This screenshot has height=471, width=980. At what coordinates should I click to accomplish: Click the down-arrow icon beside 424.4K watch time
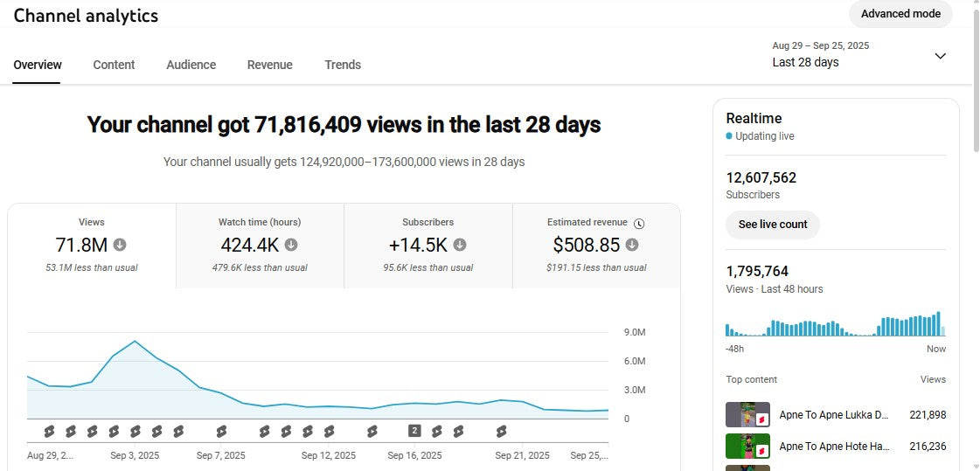point(291,245)
